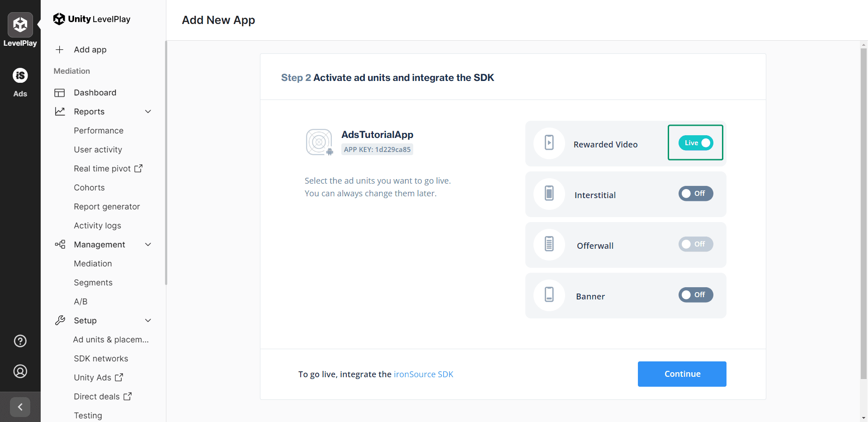Screen dimensions: 868x422
Task: Open the ironSource SDK link
Action: pyautogui.click(x=424, y=374)
